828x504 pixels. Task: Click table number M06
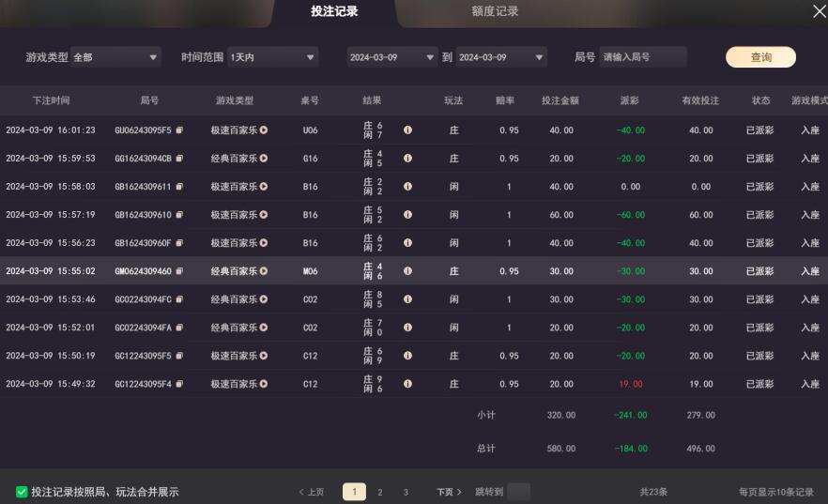(x=311, y=271)
